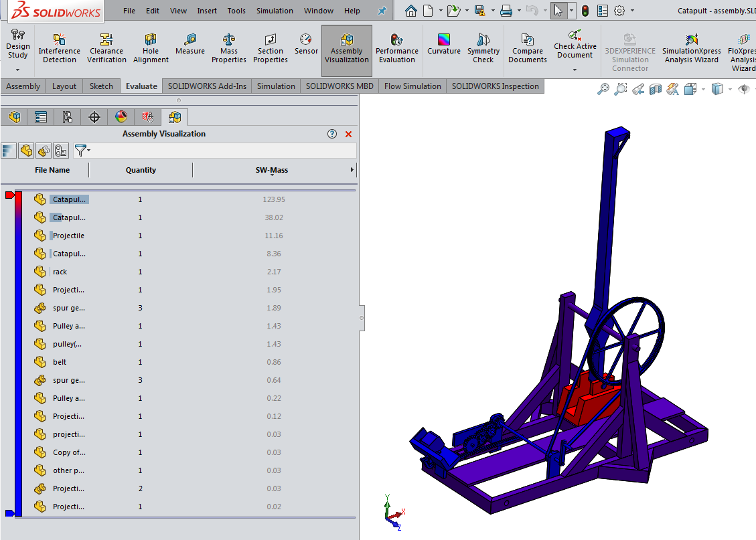756x540 pixels.
Task: Open Design Study dropdown arrow
Action: point(18,70)
